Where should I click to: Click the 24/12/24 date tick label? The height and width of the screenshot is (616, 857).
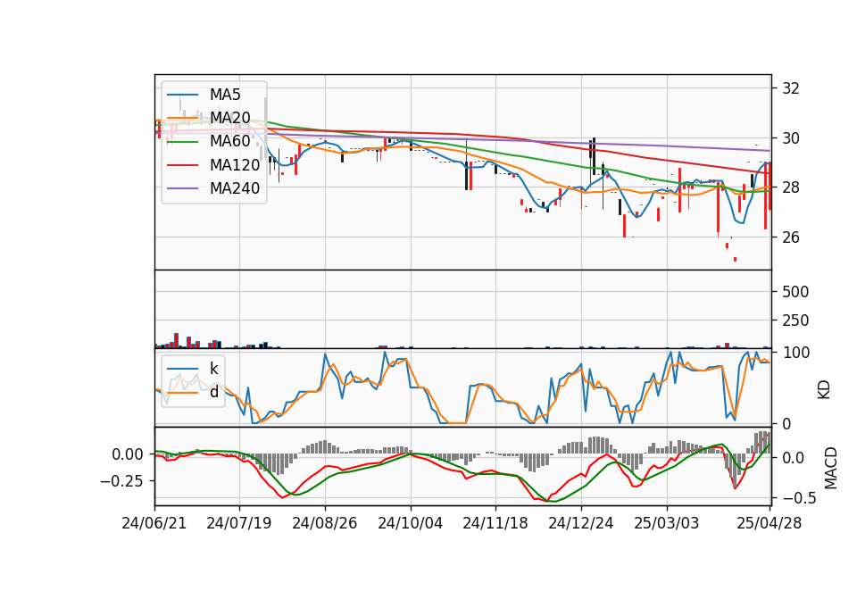(581, 523)
